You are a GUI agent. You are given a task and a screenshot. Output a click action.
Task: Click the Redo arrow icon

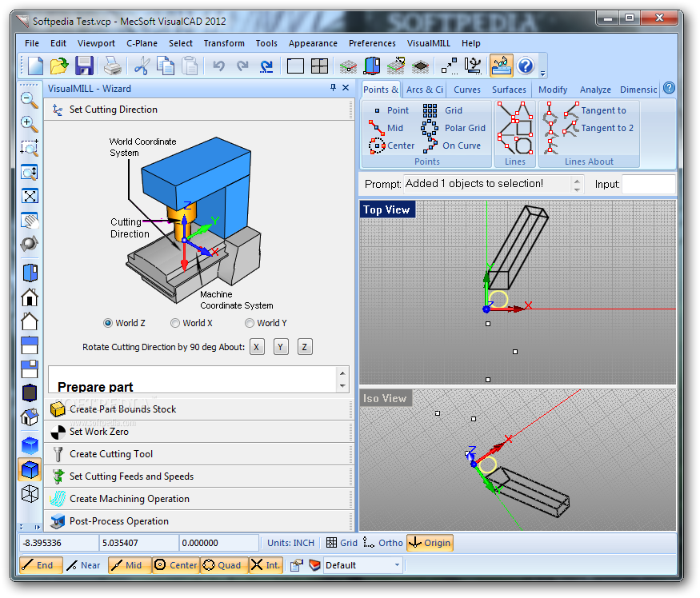[242, 66]
